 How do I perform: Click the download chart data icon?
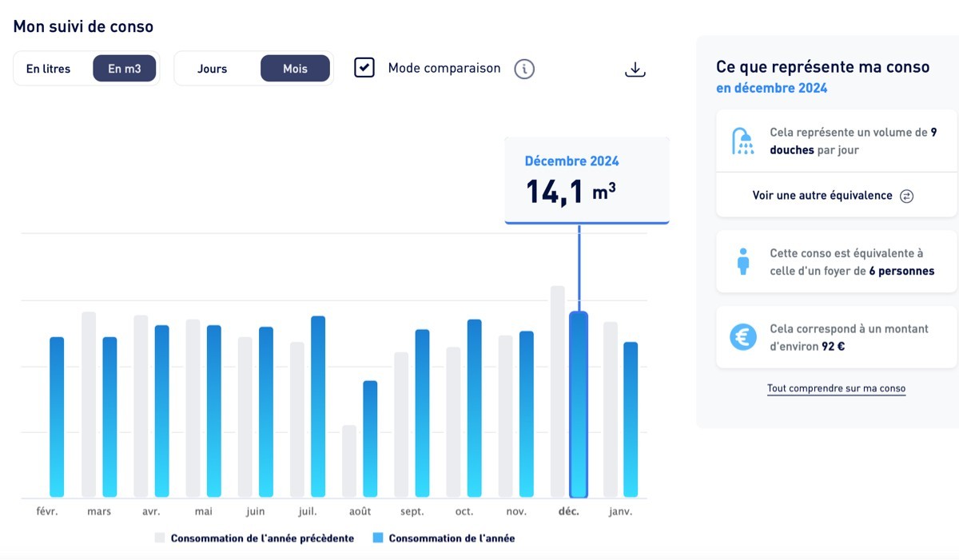(635, 70)
